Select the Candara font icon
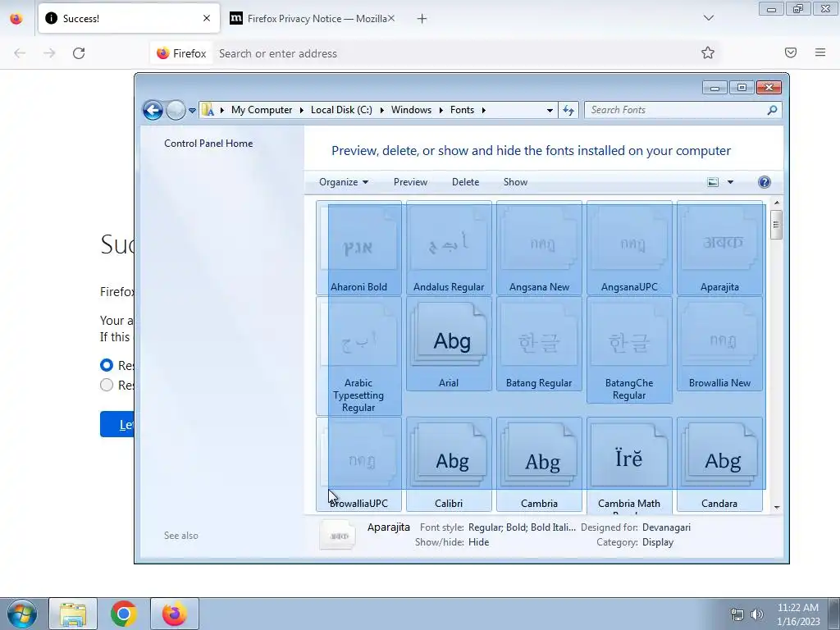Viewport: 840px width, 630px height. tap(719, 464)
